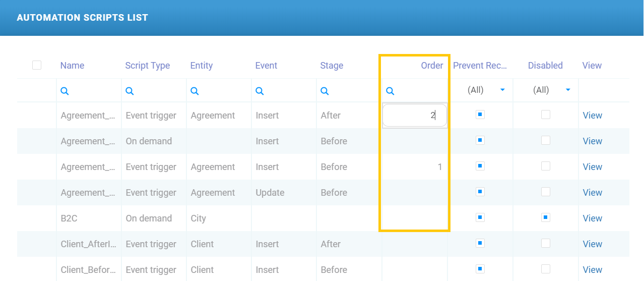
Task: Sort by Name column header
Action: [72, 66]
